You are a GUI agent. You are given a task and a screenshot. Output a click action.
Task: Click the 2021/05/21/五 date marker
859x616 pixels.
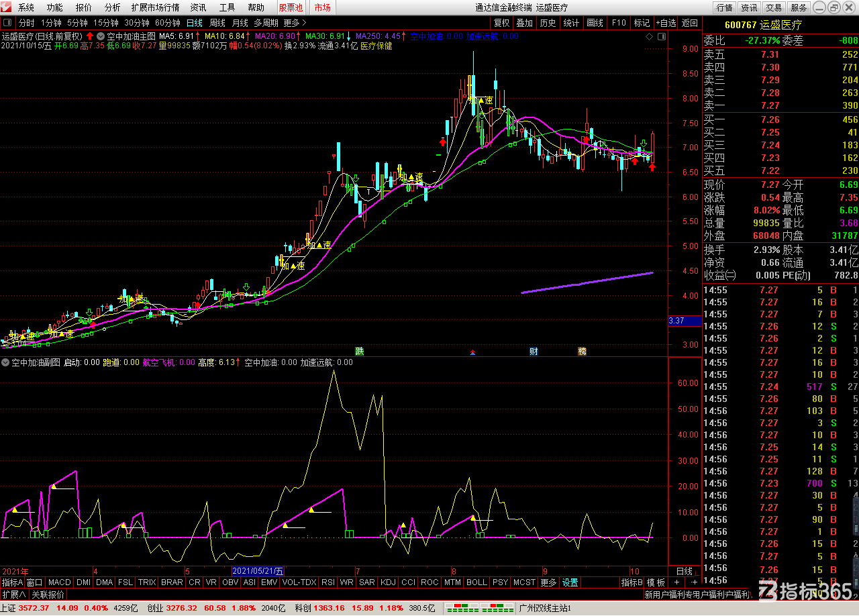click(258, 571)
